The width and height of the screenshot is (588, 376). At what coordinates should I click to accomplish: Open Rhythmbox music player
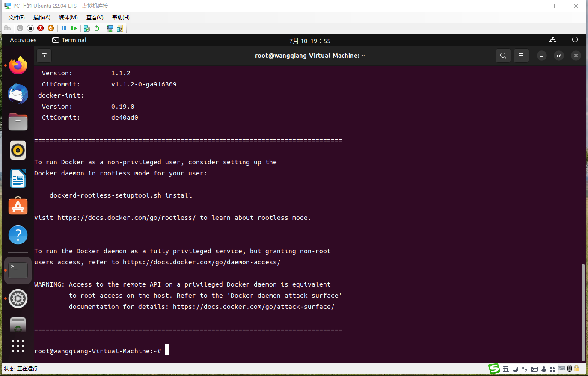(x=18, y=150)
